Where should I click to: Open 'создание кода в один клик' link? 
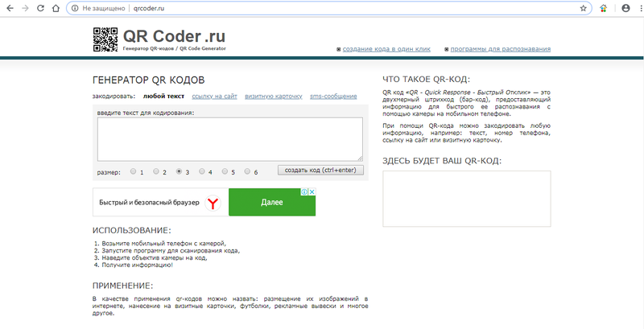tap(386, 49)
